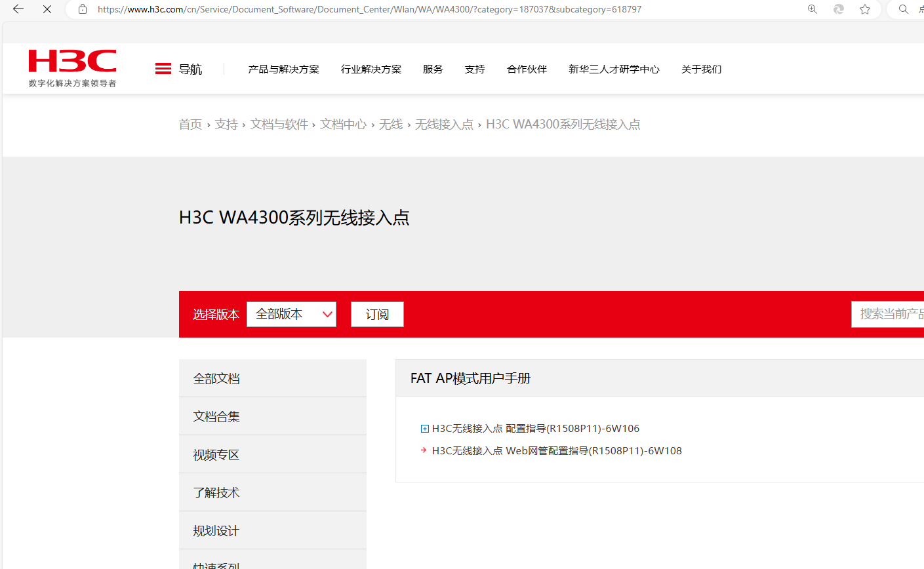The height and width of the screenshot is (569, 924).
Task: Click the 导航 label
Action: 190,69
